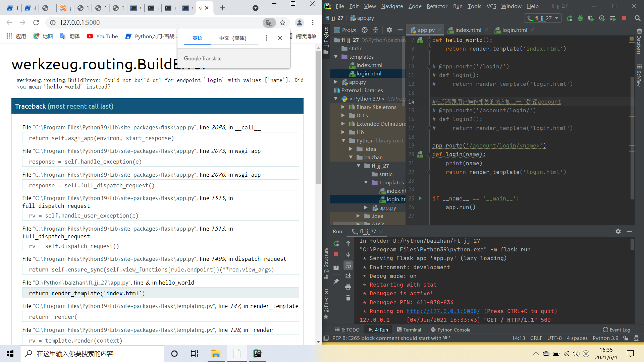
Task: Open the 6: TODO tool window
Action: pos(347,330)
